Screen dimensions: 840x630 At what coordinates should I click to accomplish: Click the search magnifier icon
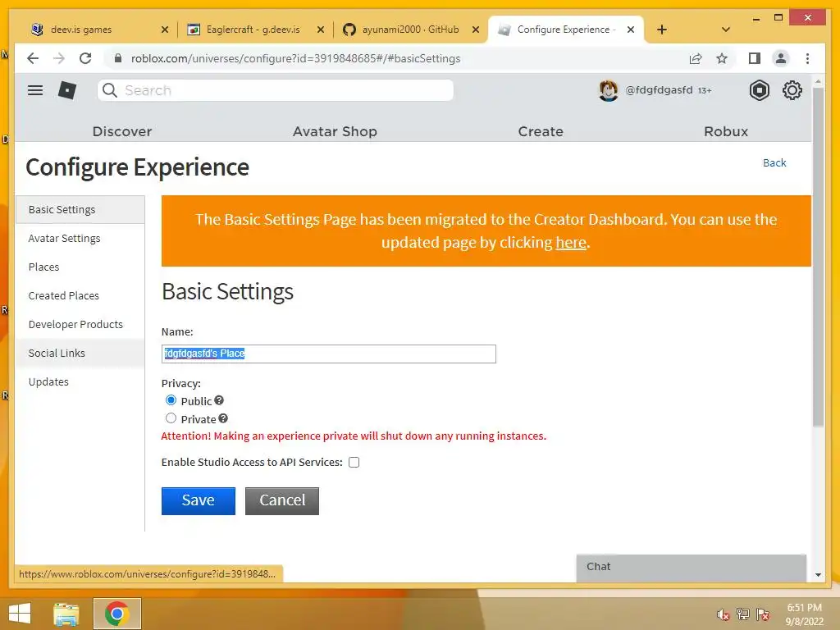(110, 90)
